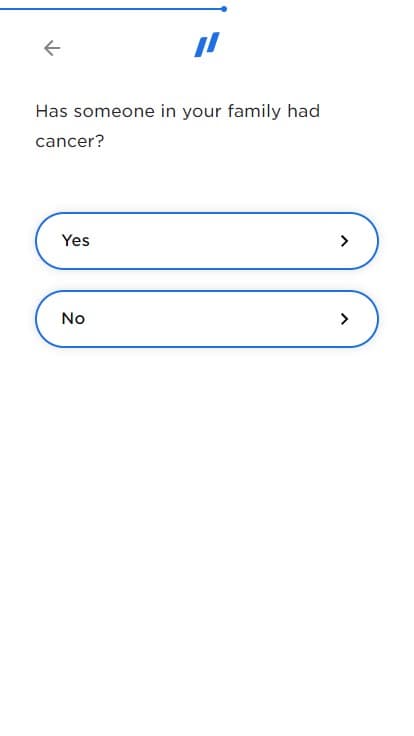Click the word "cancer?" in the question
This screenshot has width=414, height=736.
[x=70, y=141]
